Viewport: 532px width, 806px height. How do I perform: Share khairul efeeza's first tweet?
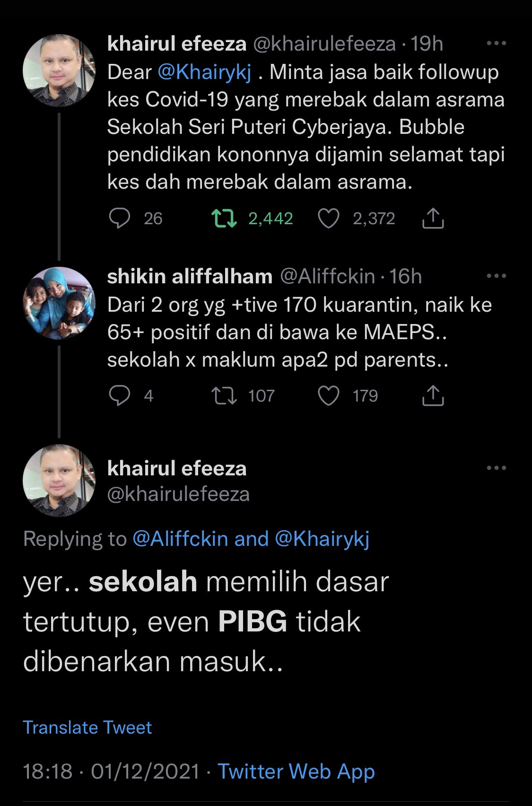tap(432, 219)
